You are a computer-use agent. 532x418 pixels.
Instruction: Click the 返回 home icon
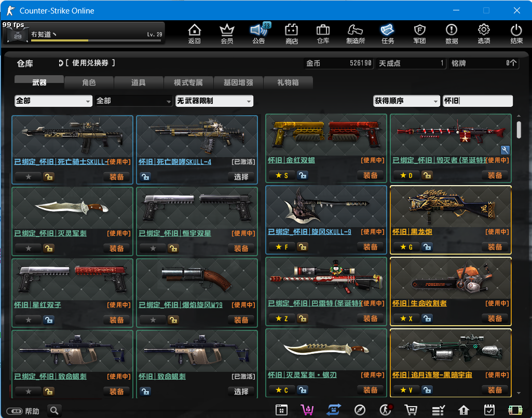coord(195,34)
